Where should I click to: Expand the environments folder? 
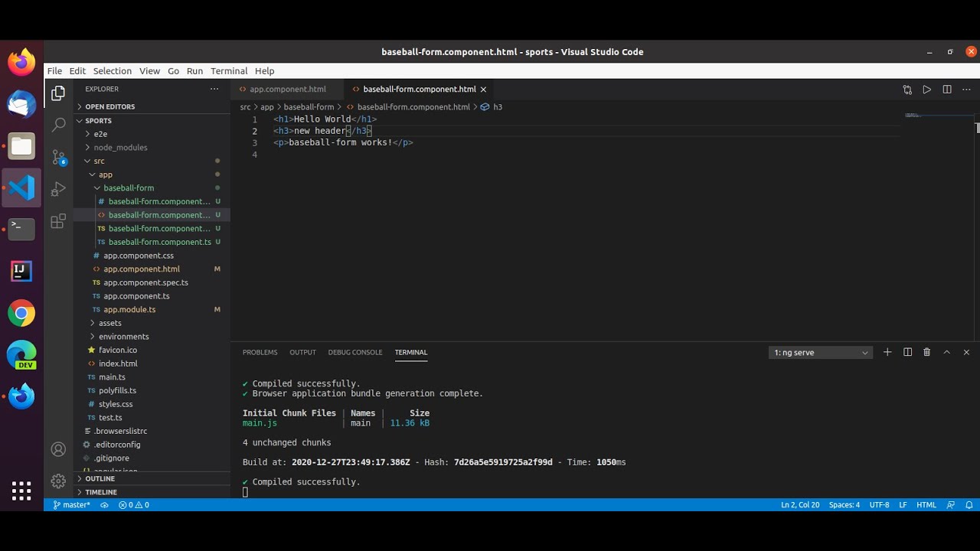(x=123, y=337)
